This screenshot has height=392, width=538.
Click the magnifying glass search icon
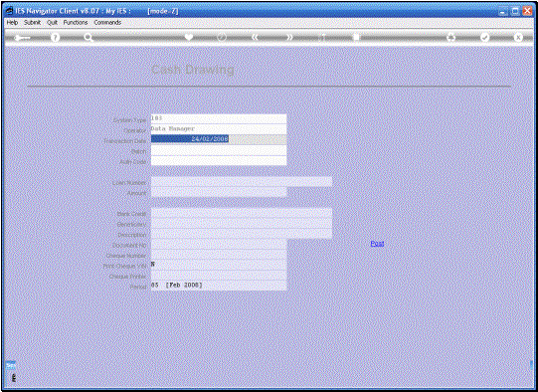tap(89, 38)
